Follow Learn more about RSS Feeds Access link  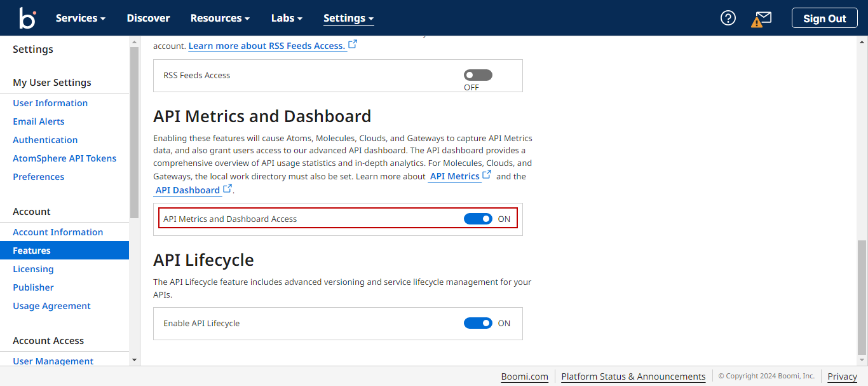click(267, 46)
